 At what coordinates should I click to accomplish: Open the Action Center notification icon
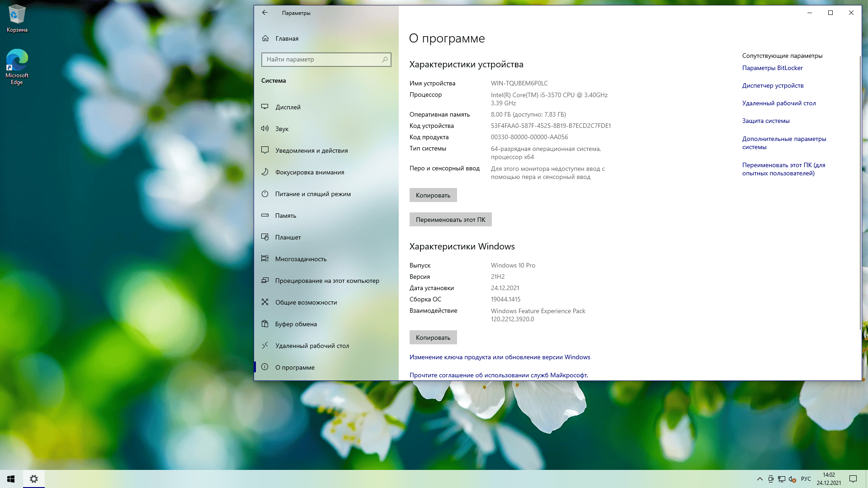pos(853,479)
